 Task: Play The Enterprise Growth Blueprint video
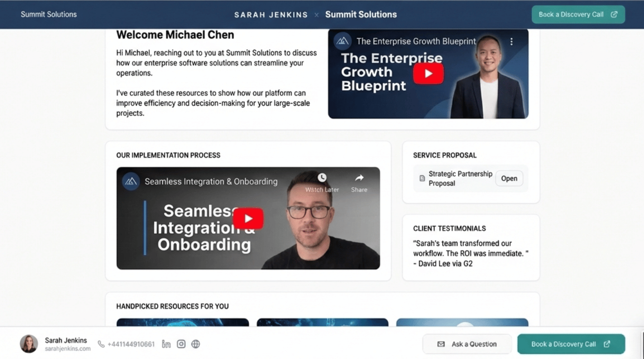click(x=428, y=73)
